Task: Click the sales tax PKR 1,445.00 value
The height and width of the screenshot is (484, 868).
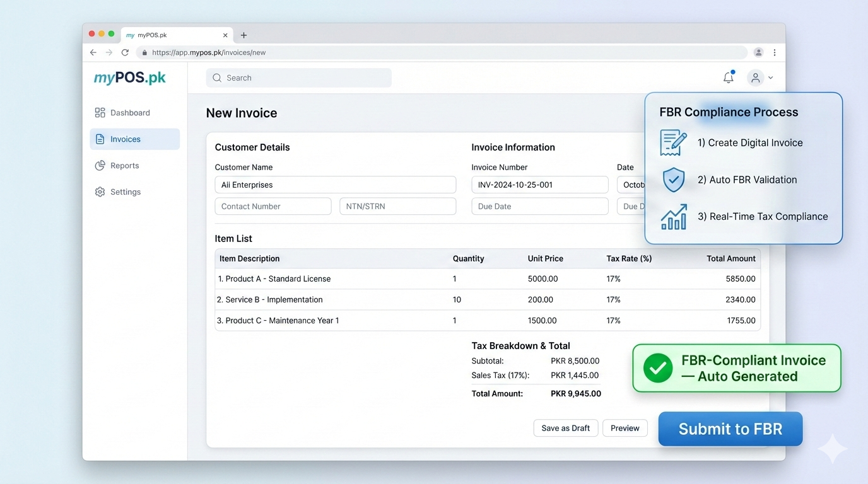Action: 575,375
